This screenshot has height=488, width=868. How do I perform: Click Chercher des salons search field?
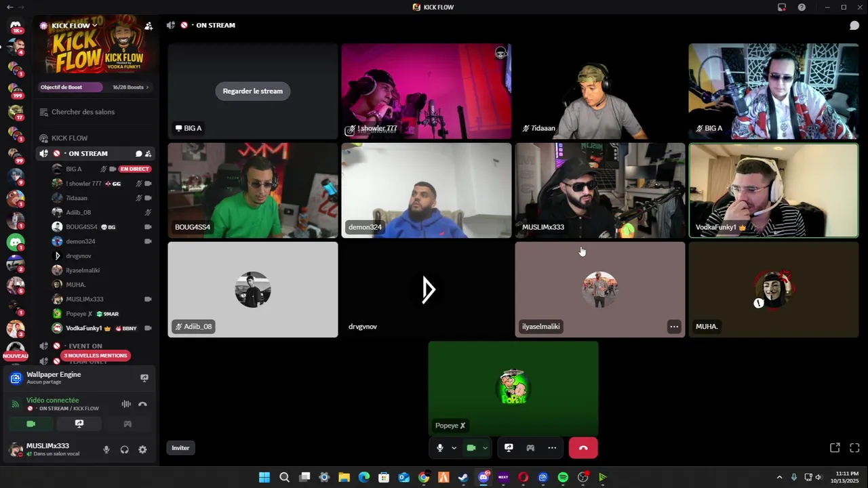tap(96, 112)
